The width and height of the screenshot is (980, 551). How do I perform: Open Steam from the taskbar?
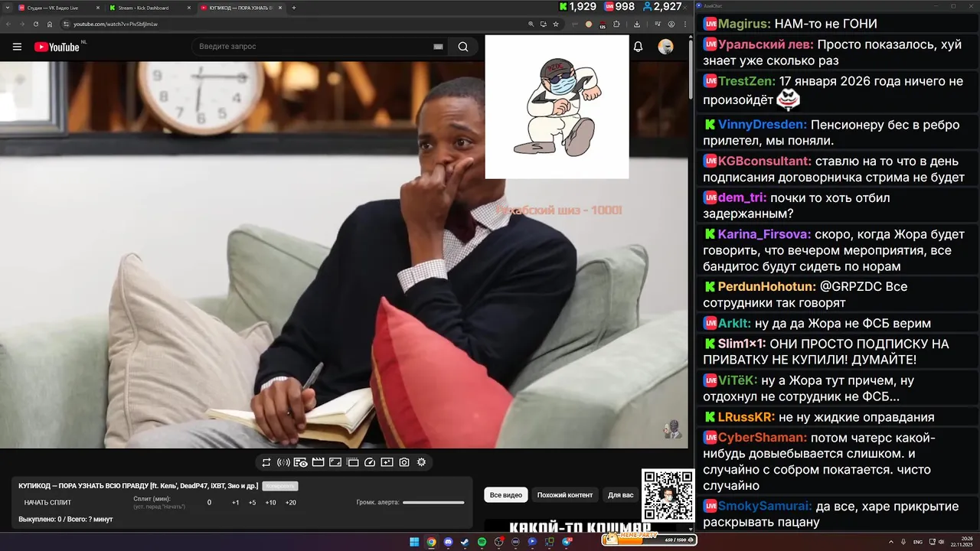pyautogui.click(x=465, y=542)
